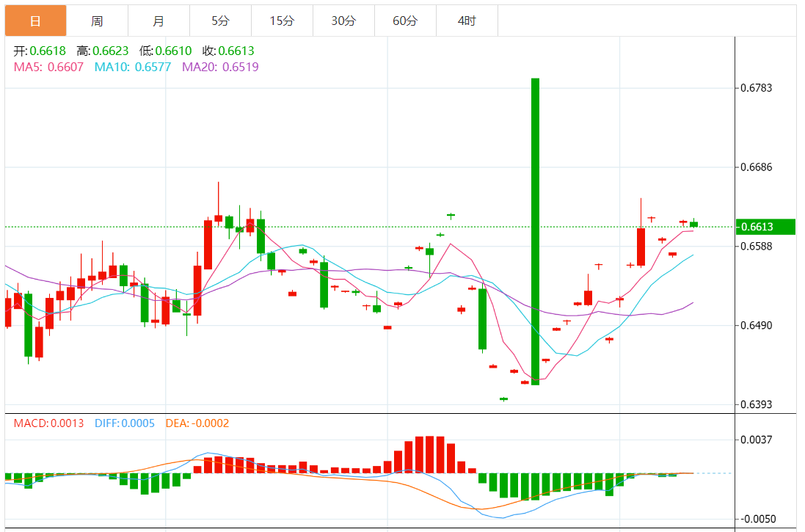
Task: Click the tallest green candlestick spike
Action: tap(535, 232)
